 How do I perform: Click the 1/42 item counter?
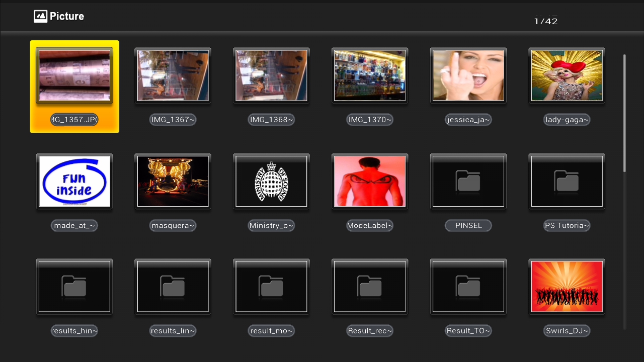tap(546, 21)
